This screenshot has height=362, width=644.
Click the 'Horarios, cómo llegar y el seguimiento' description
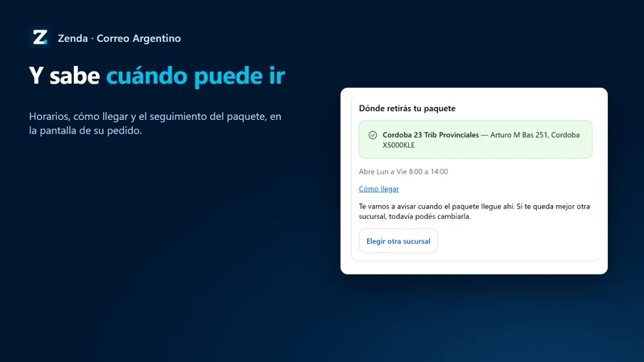[x=155, y=123]
